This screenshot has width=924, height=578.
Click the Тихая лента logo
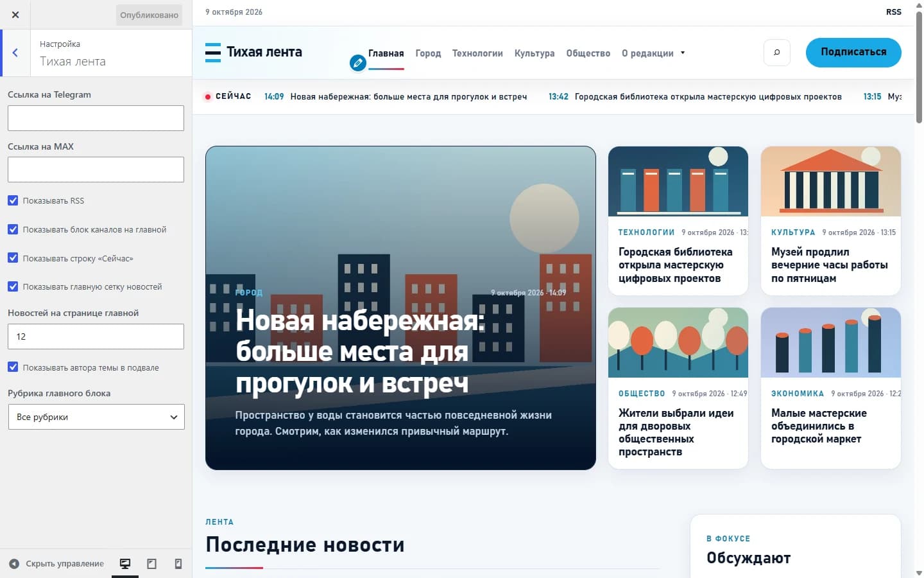click(x=253, y=52)
